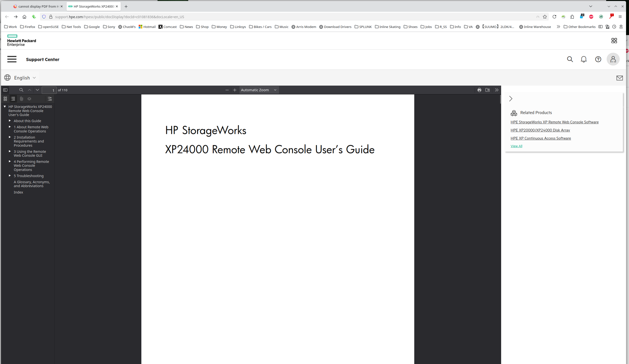Show layers view in sidebar
Screen dimensions: 629x364
coord(29,99)
